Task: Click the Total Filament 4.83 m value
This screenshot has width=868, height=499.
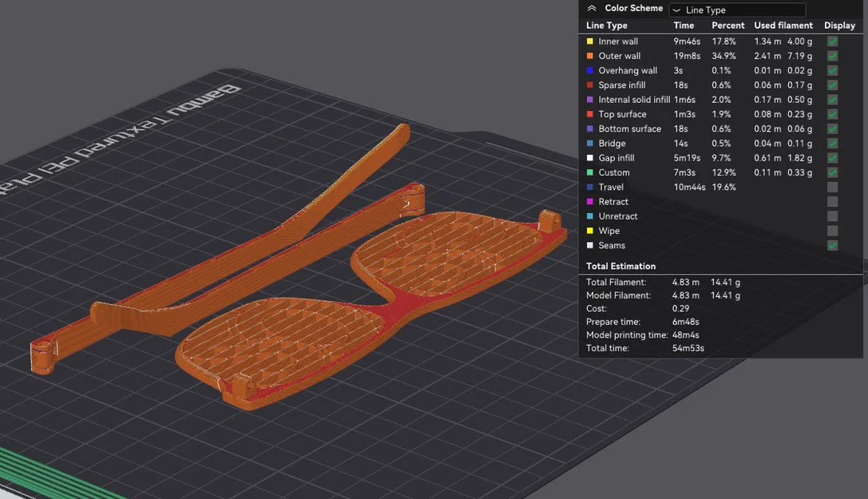Action: tap(685, 282)
